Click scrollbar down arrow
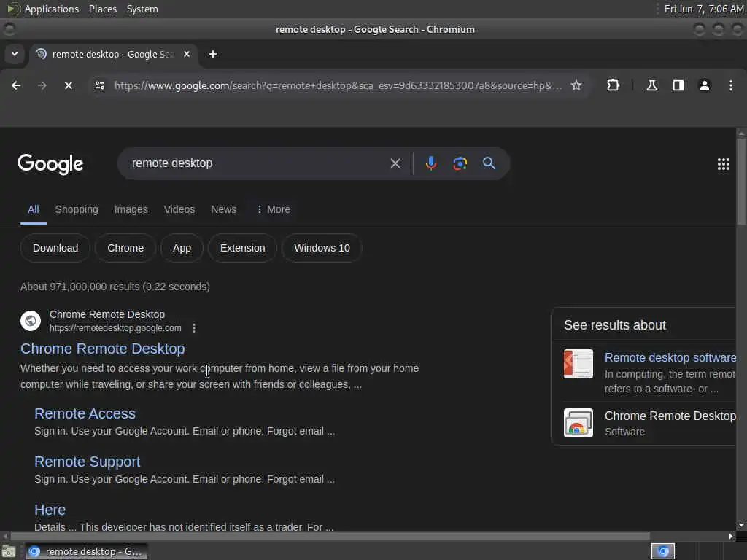Image resolution: width=747 pixels, height=560 pixels. 741,525
